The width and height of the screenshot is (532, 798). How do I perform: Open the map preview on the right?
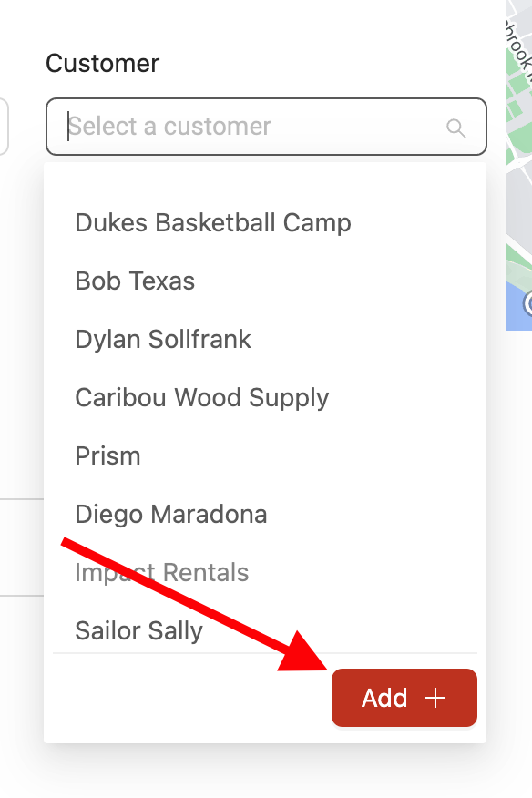coord(518,165)
